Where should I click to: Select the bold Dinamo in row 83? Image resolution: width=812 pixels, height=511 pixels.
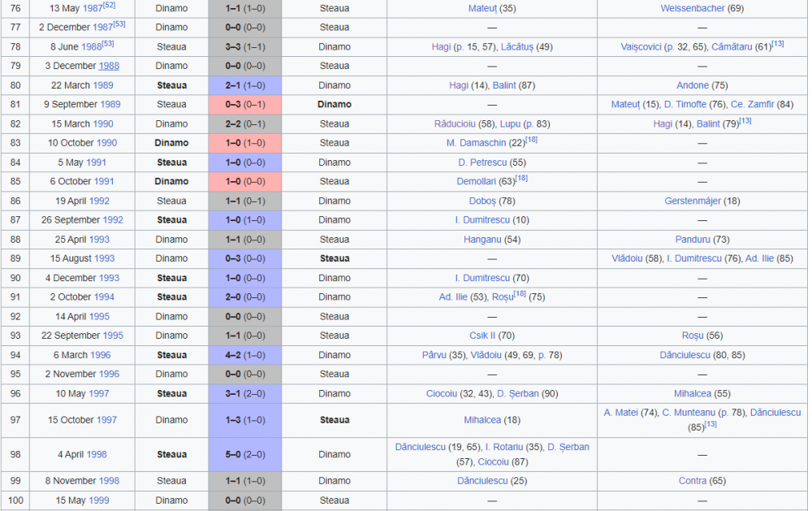(x=171, y=143)
